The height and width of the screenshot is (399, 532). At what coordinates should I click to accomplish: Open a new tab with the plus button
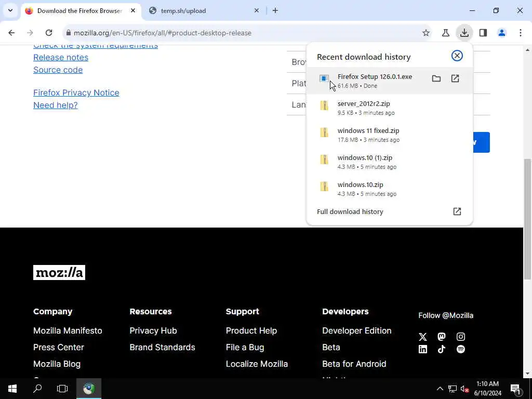click(x=275, y=11)
